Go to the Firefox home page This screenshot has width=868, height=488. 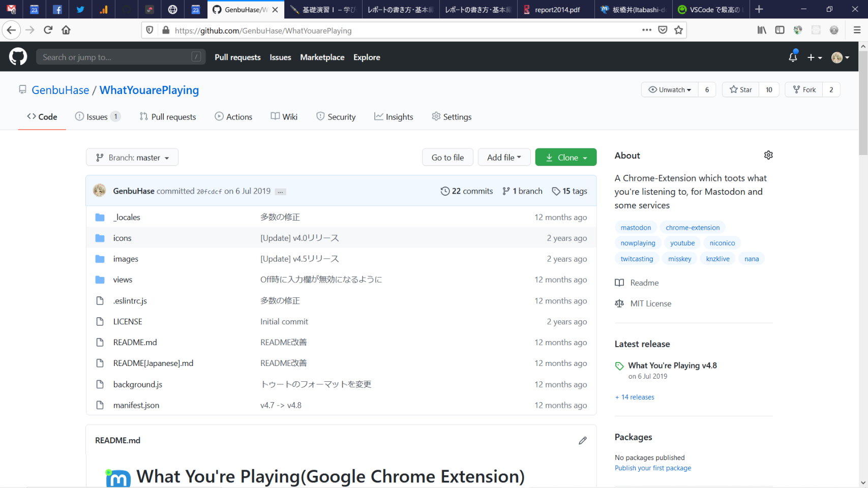tap(66, 30)
